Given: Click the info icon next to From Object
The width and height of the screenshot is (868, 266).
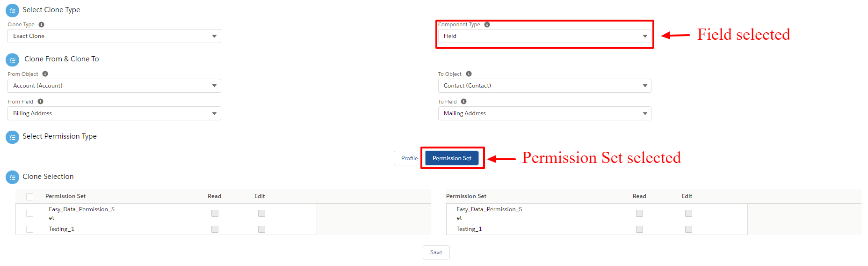Looking at the screenshot, I should pos(45,74).
